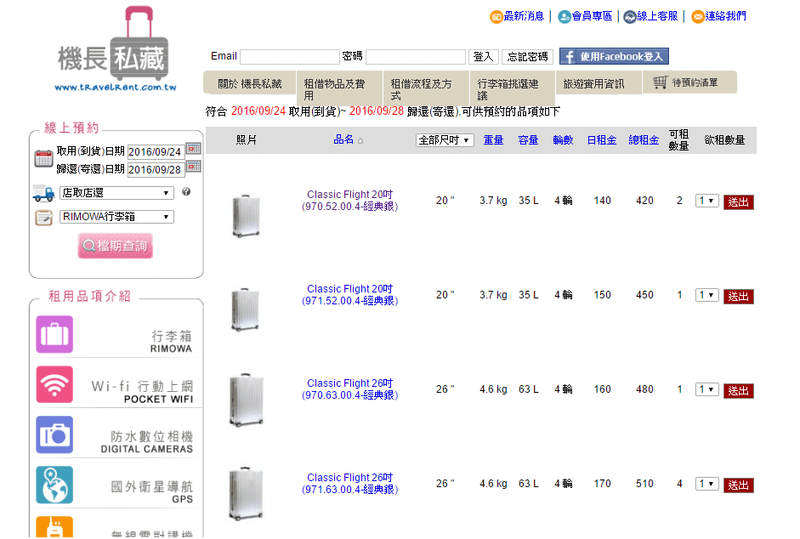
Task: Sort the table by 輪數 column
Action: [x=563, y=140]
